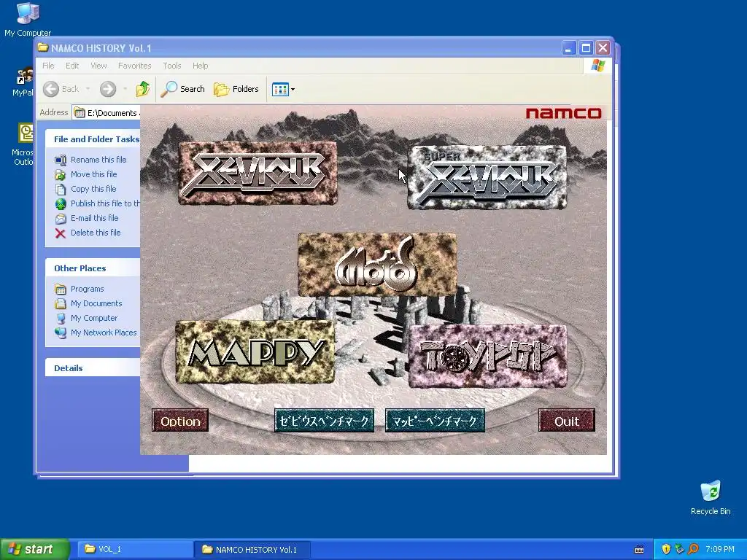The height and width of the screenshot is (560, 747).
Task: Click the Back navigation button
Action: 61,89
